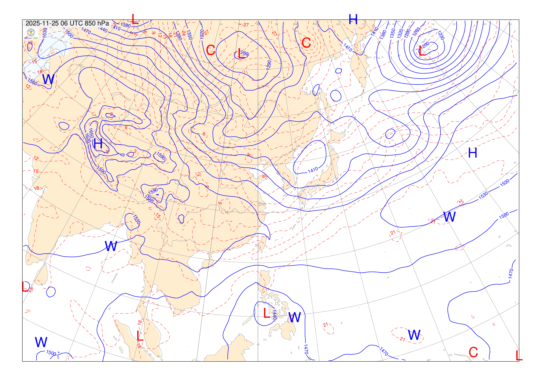Screen dimensions: 543x392
Task: Click the 1650 contour label on the plateau
Action: pos(91,133)
